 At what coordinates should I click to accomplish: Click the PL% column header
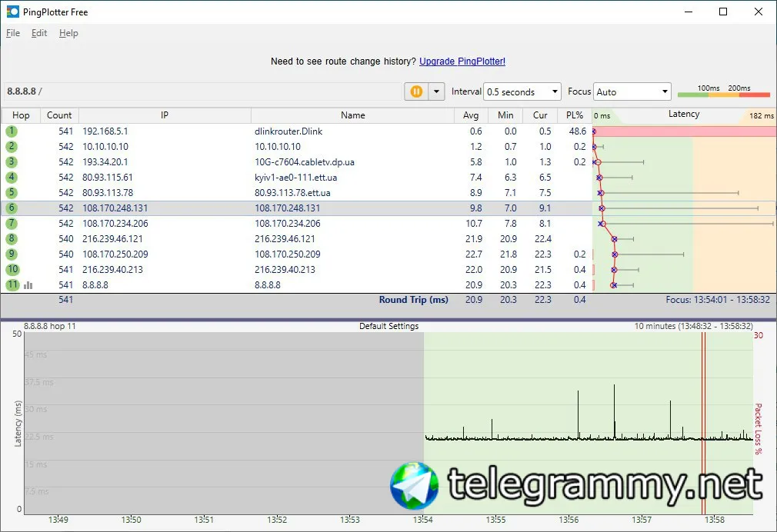coord(575,115)
